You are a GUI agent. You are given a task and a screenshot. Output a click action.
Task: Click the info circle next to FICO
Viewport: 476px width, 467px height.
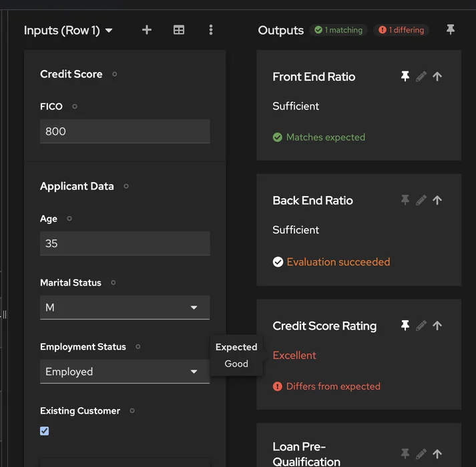75,107
